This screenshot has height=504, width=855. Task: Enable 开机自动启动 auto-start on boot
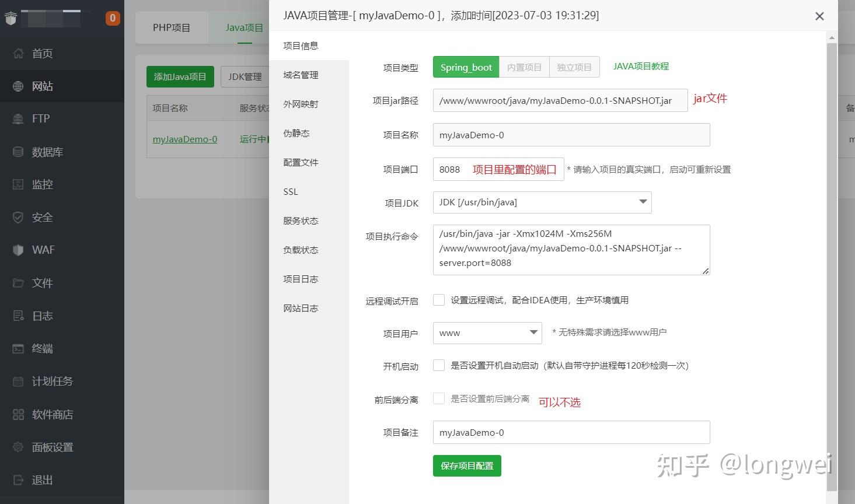coord(439,365)
